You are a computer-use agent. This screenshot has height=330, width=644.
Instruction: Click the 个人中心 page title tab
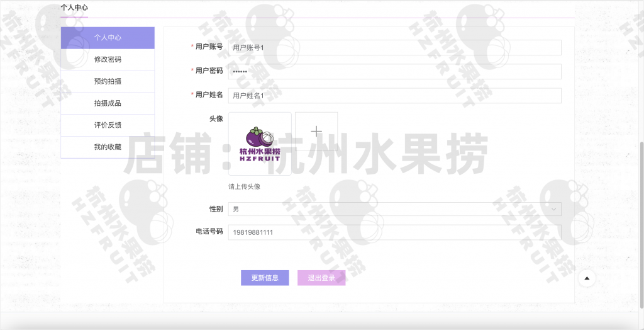(74, 8)
